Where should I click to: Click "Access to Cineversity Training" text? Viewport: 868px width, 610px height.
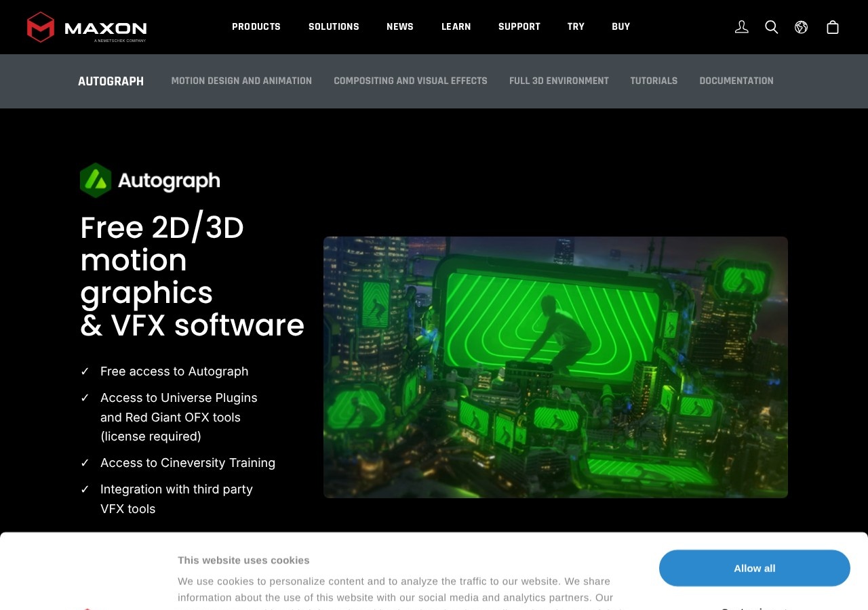tap(188, 463)
